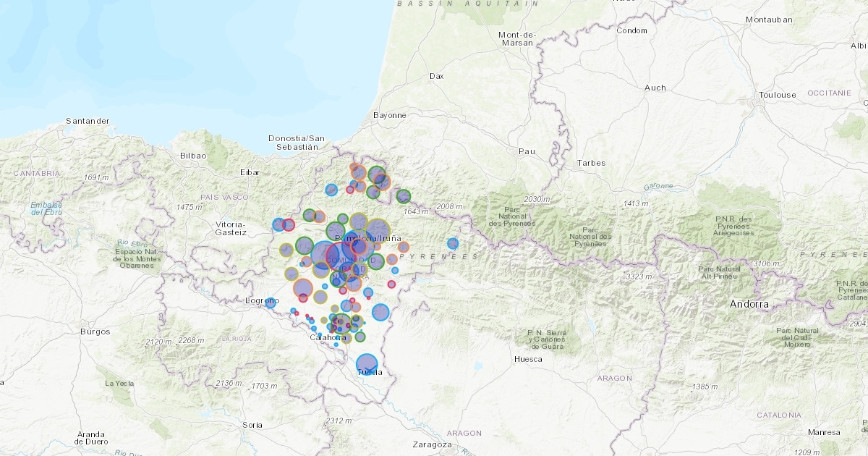This screenshot has width=868, height=456.
Task: Click the Pau city label
Action: click(x=527, y=151)
